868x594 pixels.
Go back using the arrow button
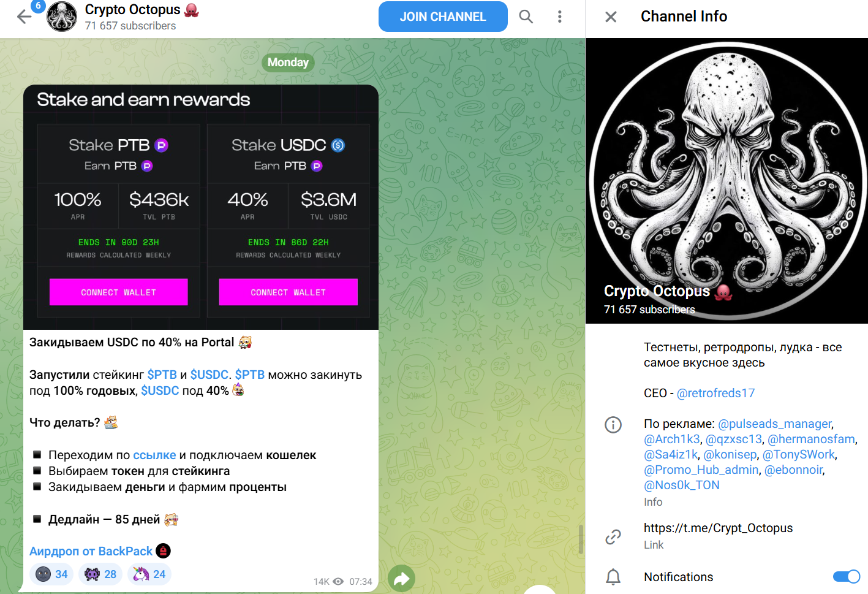[24, 17]
